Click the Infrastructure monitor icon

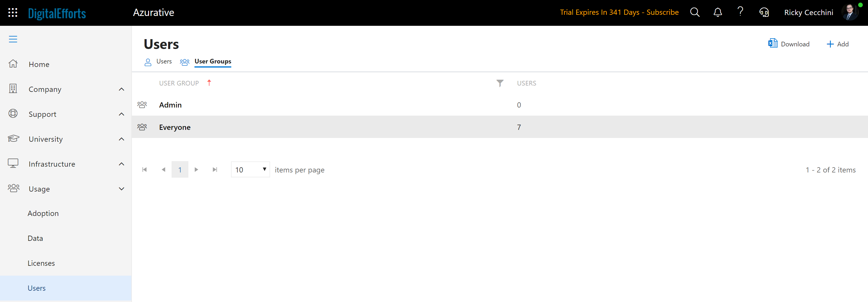point(13,163)
